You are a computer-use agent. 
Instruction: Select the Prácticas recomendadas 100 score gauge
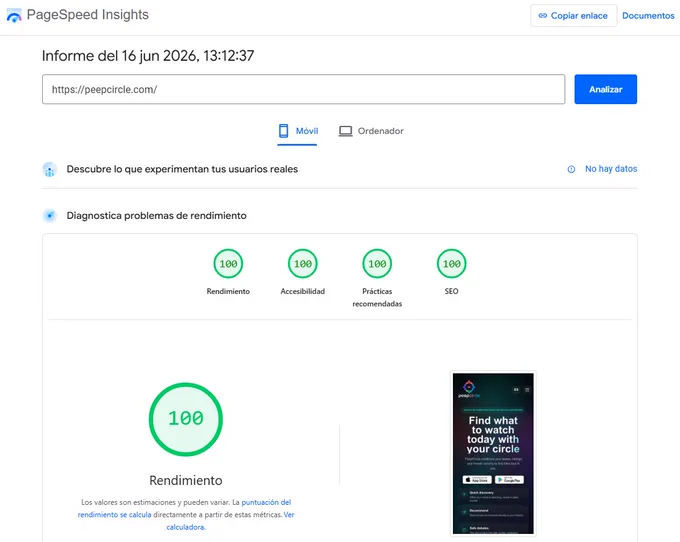(377, 264)
